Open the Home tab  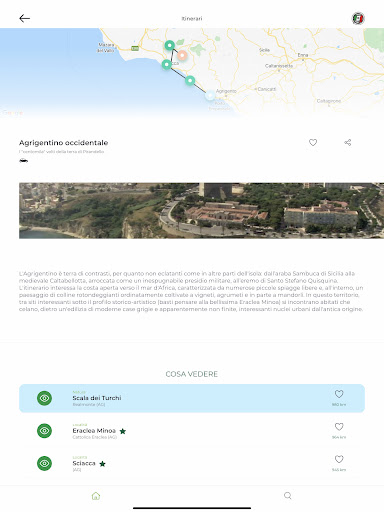(96, 496)
